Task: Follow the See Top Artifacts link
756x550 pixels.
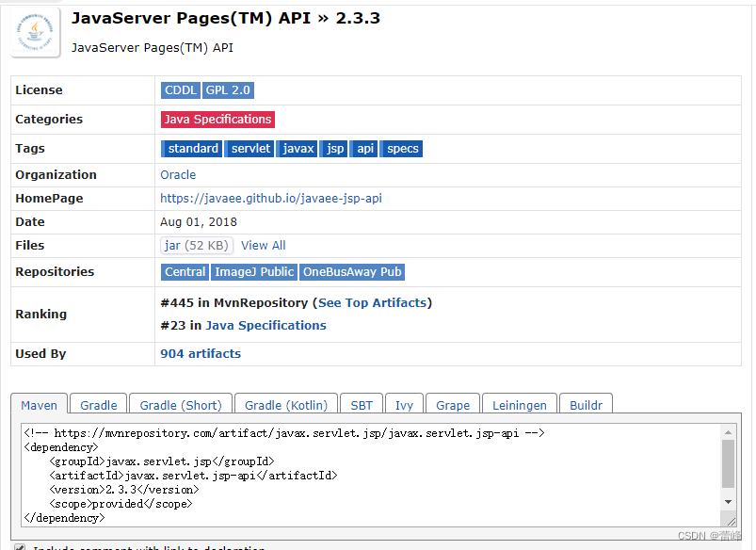Action: [372, 303]
